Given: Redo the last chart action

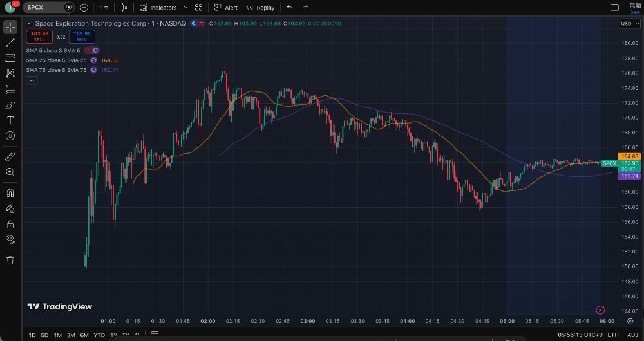Looking at the screenshot, I should coord(305,7).
